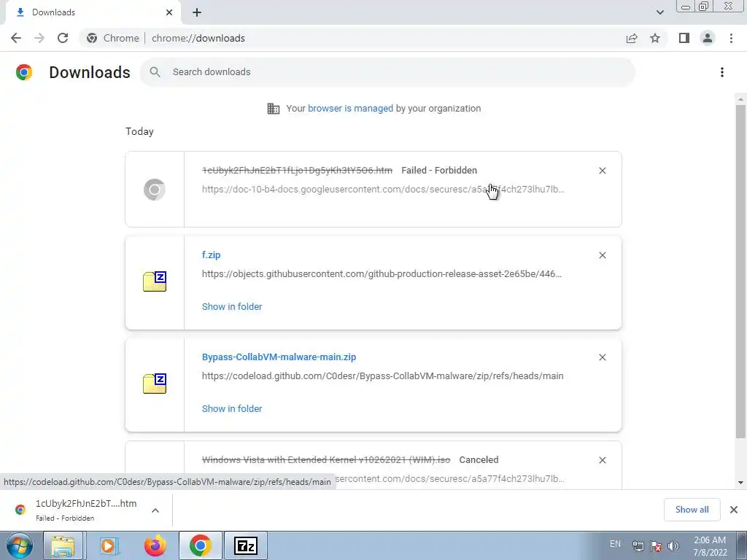Click the f.zip archive file icon

(155, 281)
